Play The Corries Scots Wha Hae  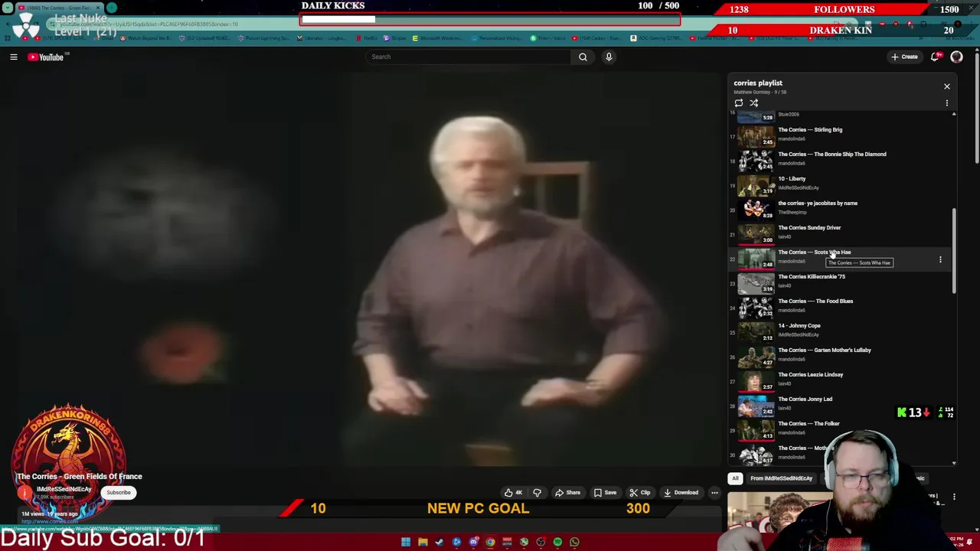(x=814, y=252)
